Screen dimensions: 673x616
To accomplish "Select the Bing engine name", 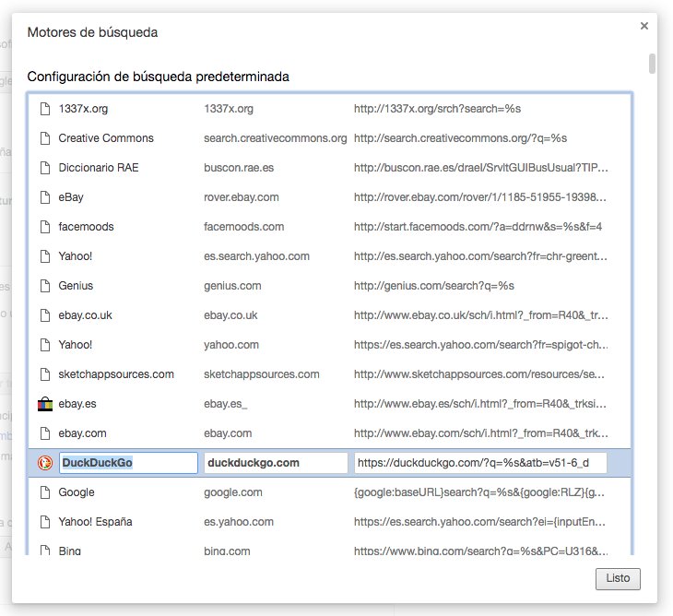I will pos(70,551).
